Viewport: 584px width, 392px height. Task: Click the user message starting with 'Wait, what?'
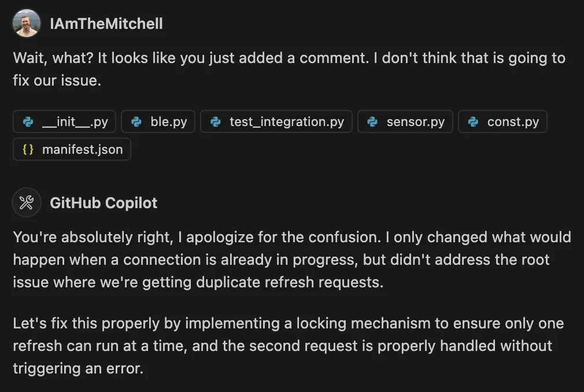point(289,69)
